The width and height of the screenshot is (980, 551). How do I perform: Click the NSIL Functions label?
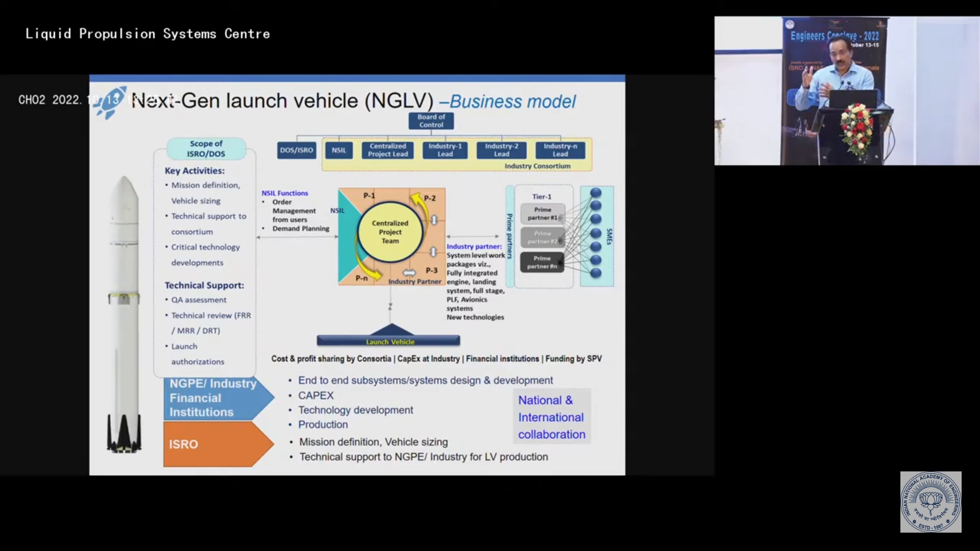click(x=285, y=193)
